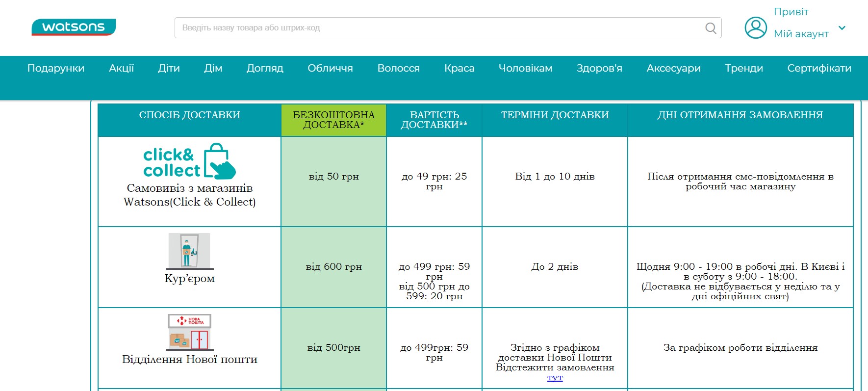Click the Watsons logo
This screenshot has height=391, width=868.
(x=74, y=27)
